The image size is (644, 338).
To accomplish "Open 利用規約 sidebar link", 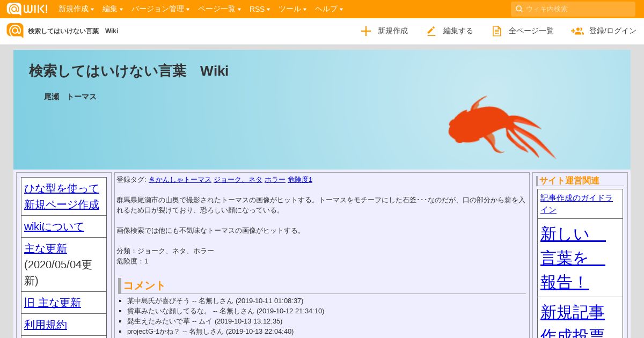I will coord(46,325).
